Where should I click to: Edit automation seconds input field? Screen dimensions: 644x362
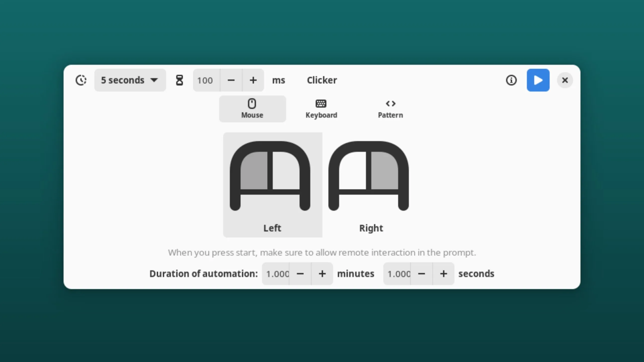(x=397, y=274)
